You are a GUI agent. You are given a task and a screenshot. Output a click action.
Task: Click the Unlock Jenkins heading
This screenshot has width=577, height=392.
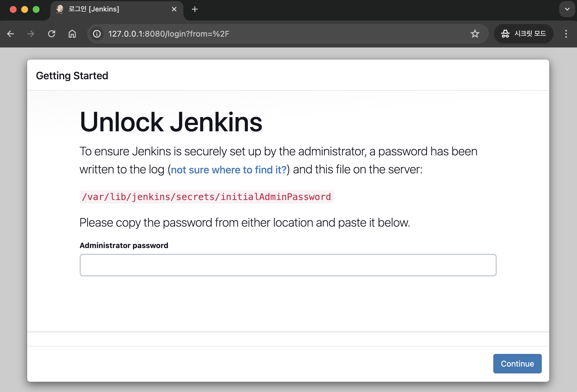pos(171,122)
